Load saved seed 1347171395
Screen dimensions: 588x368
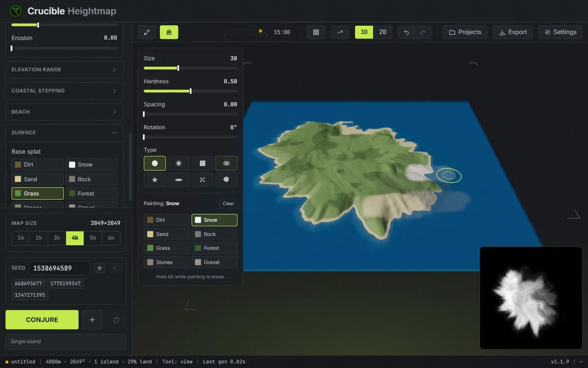click(30, 295)
